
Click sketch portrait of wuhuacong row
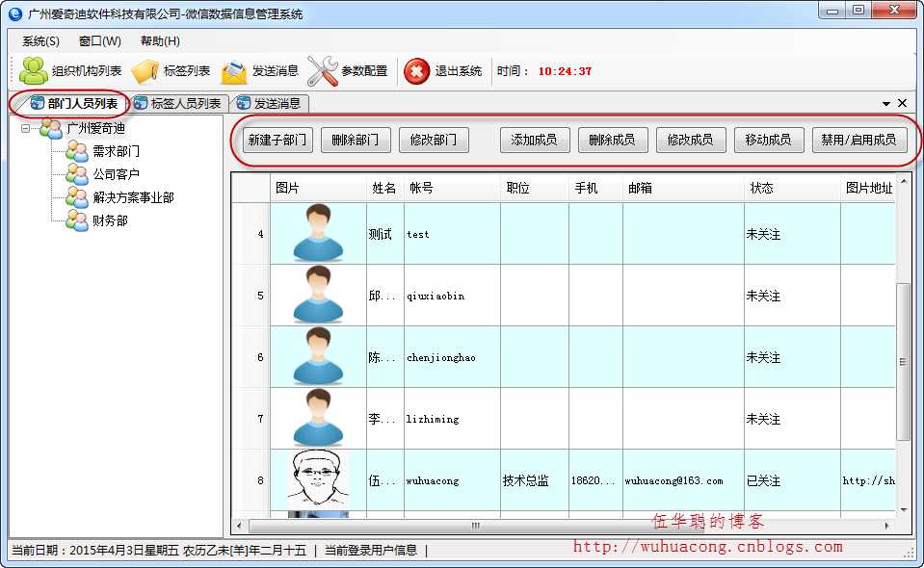click(x=318, y=479)
